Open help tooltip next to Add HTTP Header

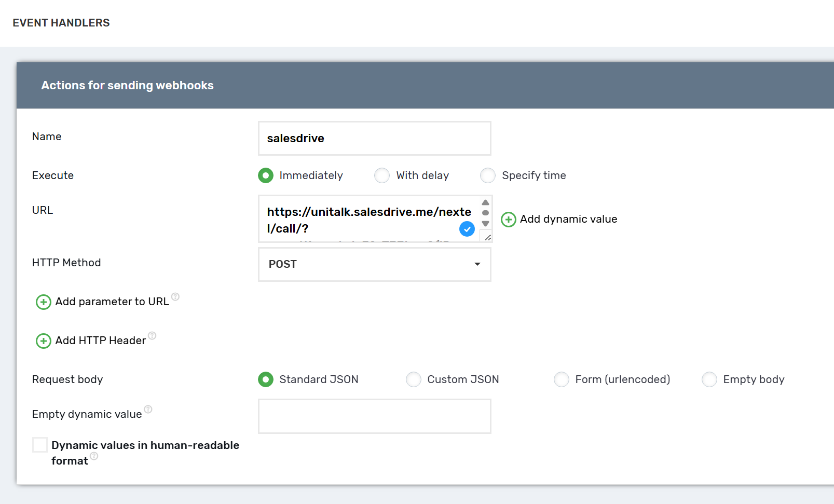pos(152,336)
